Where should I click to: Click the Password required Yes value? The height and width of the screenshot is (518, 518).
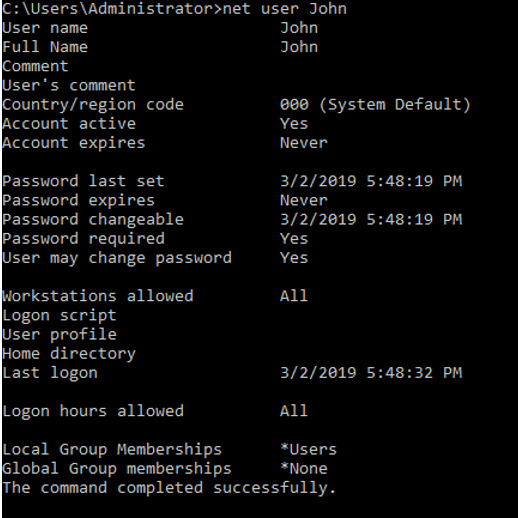click(294, 239)
